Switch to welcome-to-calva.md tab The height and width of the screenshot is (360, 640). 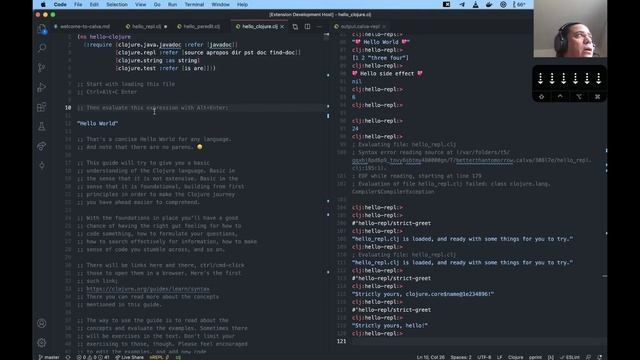click(82, 27)
